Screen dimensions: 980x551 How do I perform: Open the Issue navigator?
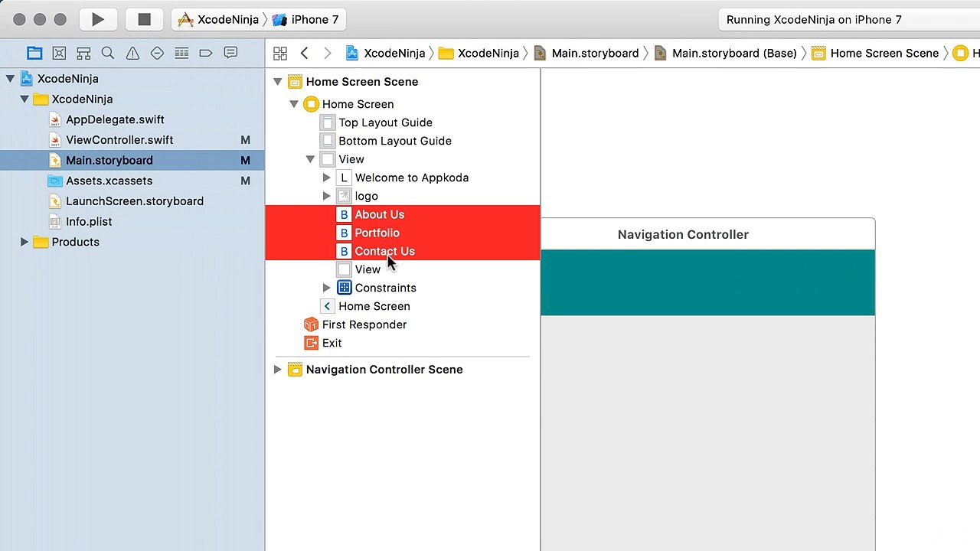tap(132, 53)
